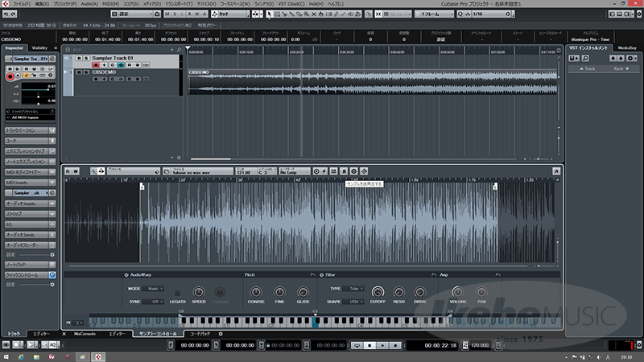Switch to the MediaBay tab
Screen dimensions: 644x362
click(628, 48)
